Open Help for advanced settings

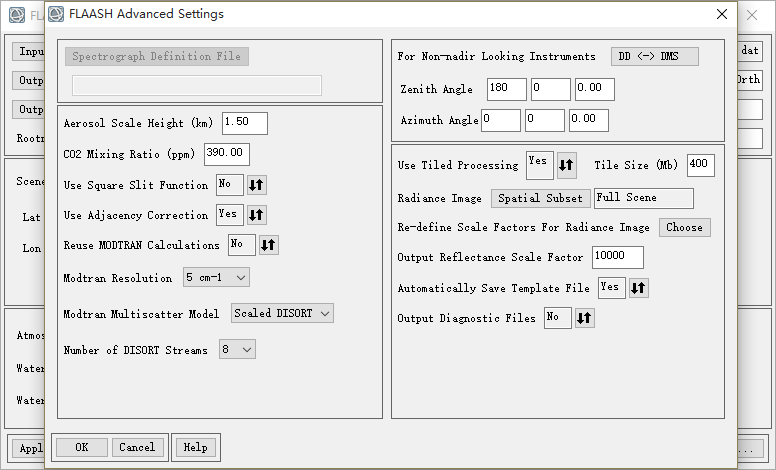(195, 447)
